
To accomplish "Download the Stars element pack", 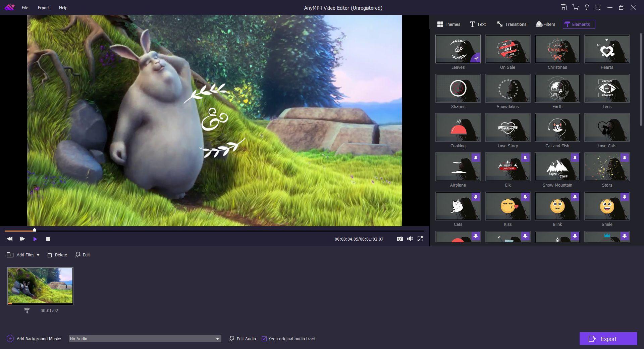I will click(x=625, y=157).
